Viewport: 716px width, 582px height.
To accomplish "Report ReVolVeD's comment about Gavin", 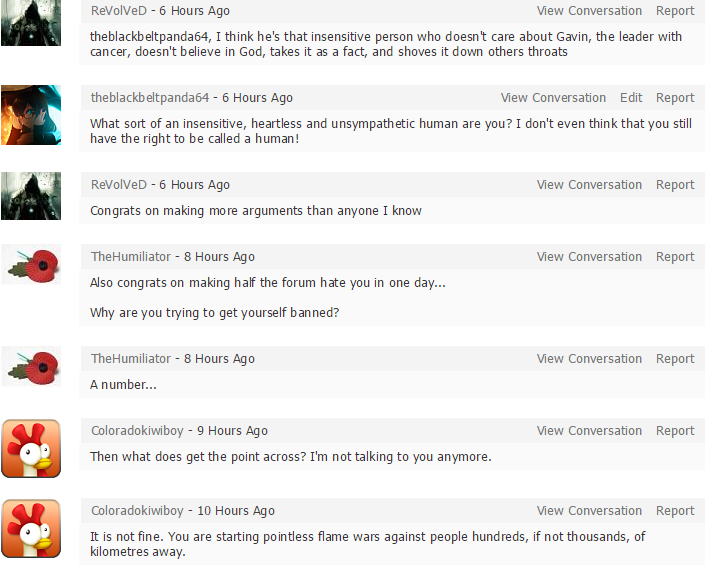I will 675,11.
